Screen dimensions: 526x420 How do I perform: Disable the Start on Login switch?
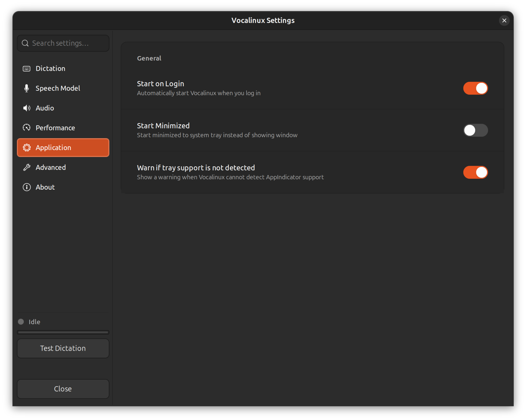[475, 88]
